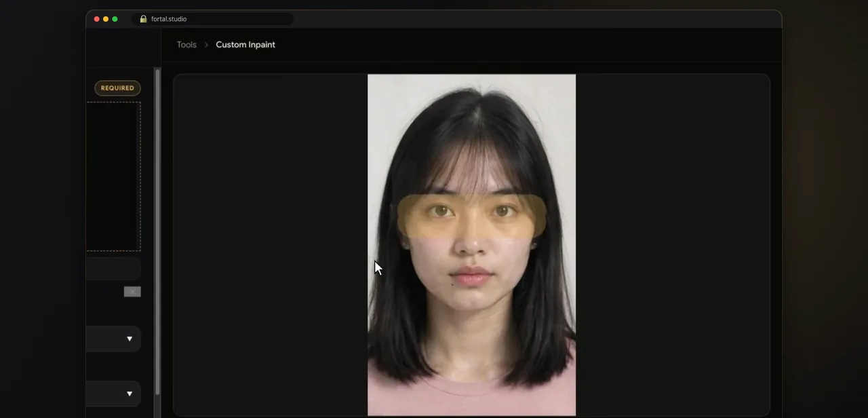The height and width of the screenshot is (418, 868).
Task: Open the lower dropdown in the left panel
Action: 113,394
